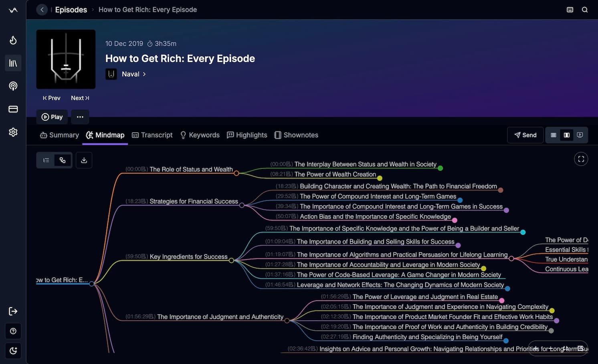The image size is (598, 364).
Task: Select the player view layout option
Action: [580, 135]
